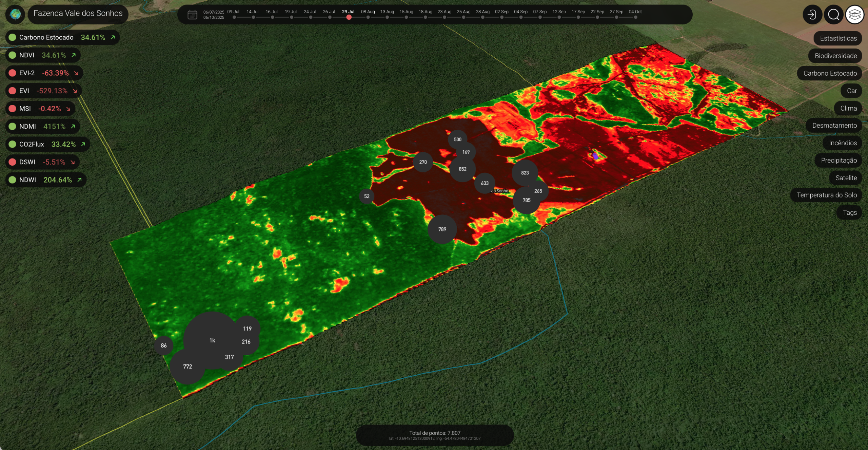Toggle the NDVI indicator dot
Viewport: 868px width, 450px height.
(13, 55)
